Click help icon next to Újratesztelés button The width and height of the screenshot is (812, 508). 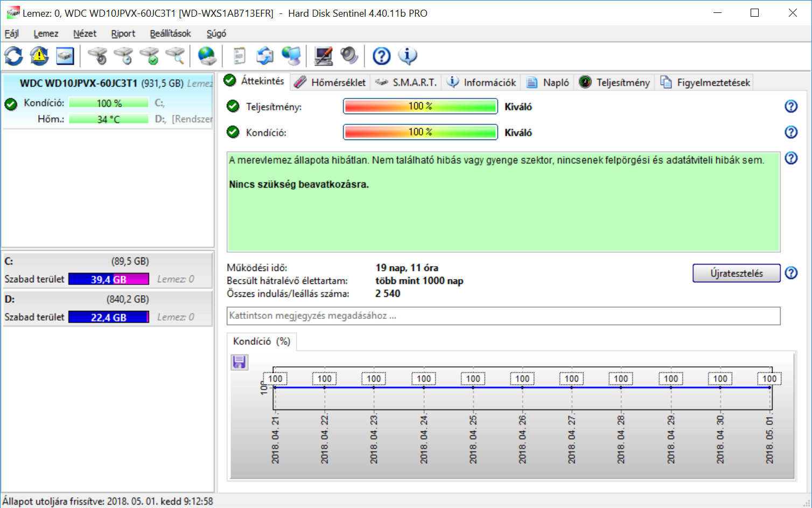[x=791, y=273]
